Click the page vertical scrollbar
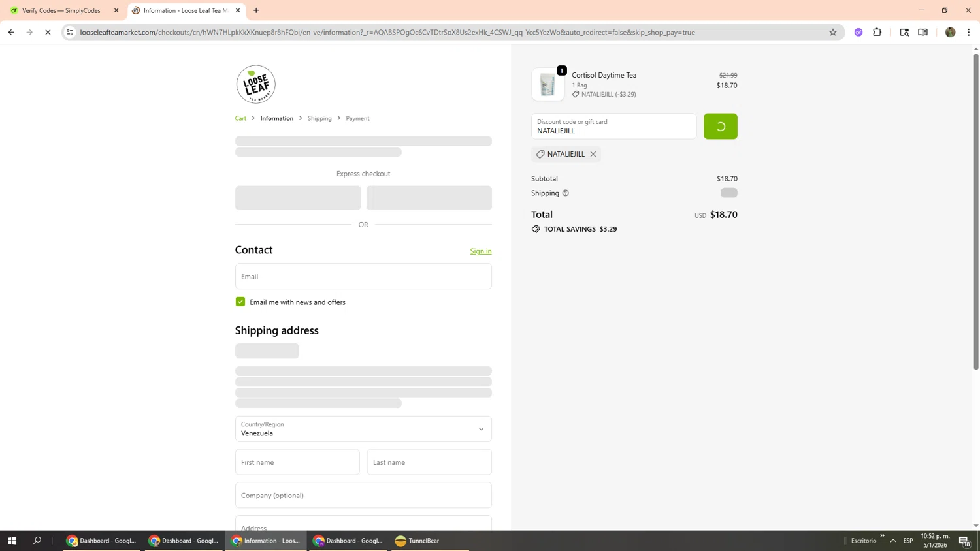This screenshot has height=551, width=980. pyautogui.click(x=976, y=211)
